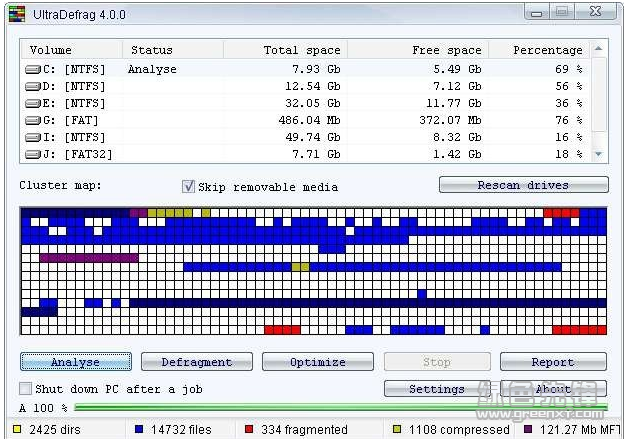Image resolution: width=625 pixels, height=439 pixels.
Task: Click the olive compressed legend square
Action: (x=397, y=429)
